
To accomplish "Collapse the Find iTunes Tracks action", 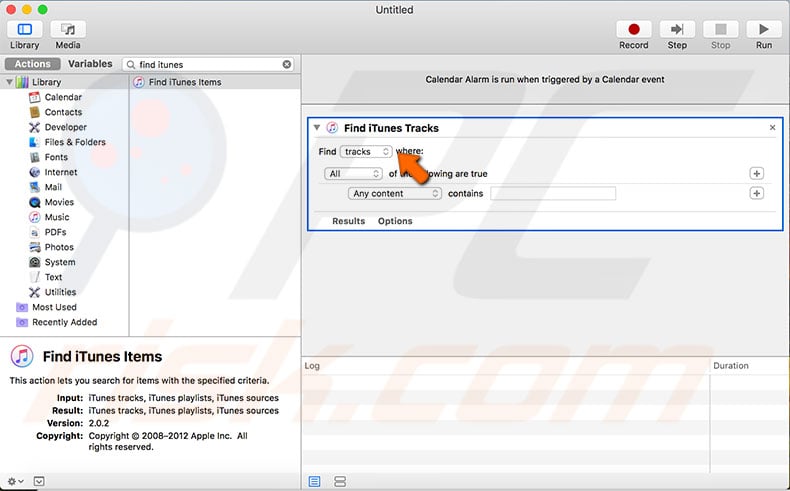I will click(317, 128).
